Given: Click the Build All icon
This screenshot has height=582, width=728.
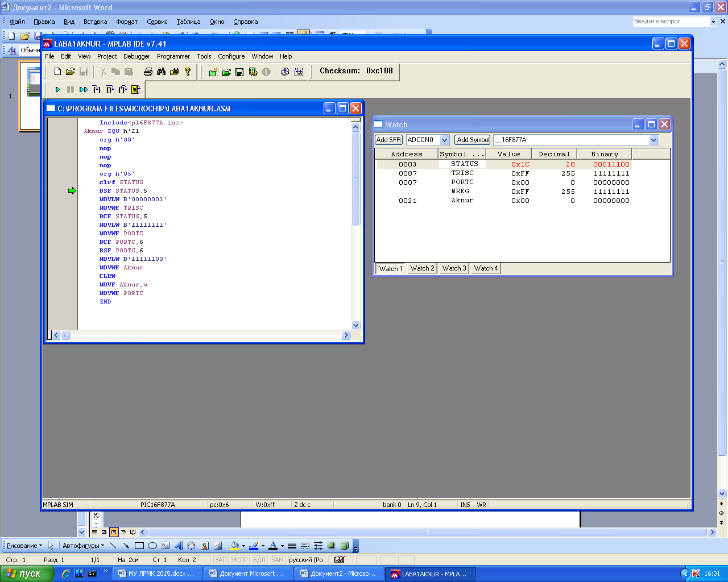Looking at the screenshot, I should pos(299,72).
